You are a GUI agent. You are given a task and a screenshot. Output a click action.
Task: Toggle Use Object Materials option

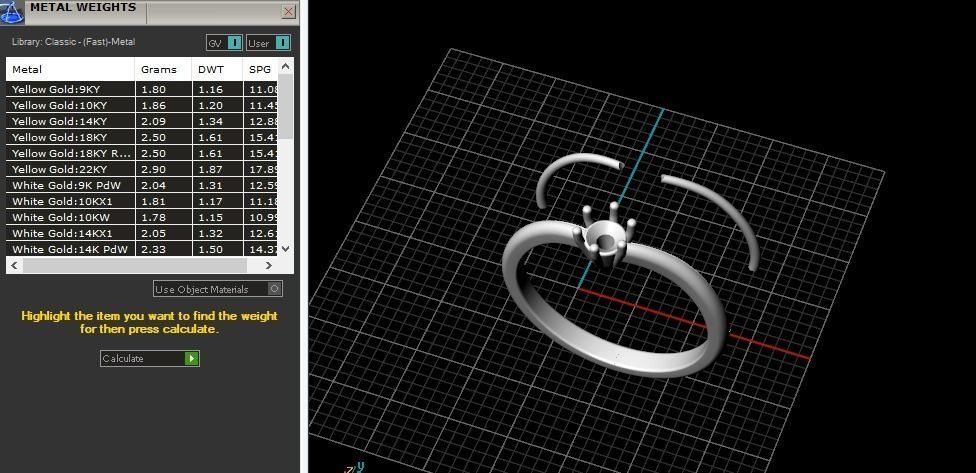tap(218, 289)
